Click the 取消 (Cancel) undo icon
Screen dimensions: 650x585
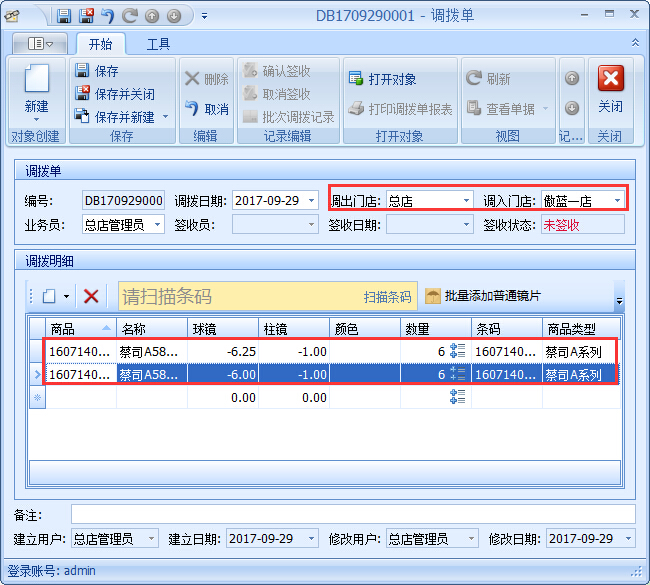click(x=207, y=109)
